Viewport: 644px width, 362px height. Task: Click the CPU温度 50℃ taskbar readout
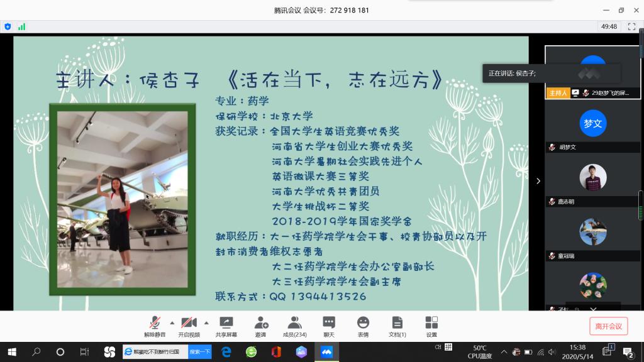480,352
